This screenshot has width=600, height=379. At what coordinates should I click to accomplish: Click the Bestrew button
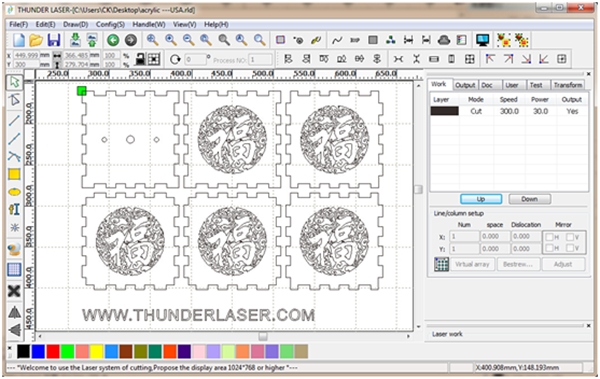[518, 264]
